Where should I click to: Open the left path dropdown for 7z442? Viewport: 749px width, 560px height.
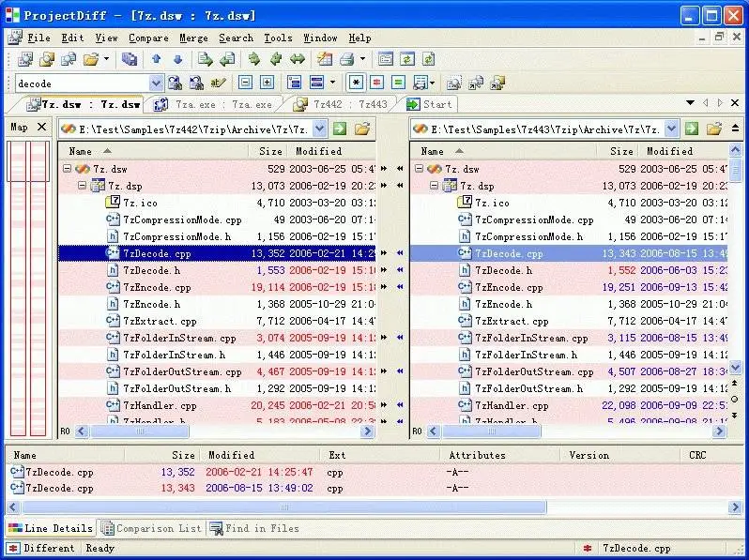click(x=319, y=129)
